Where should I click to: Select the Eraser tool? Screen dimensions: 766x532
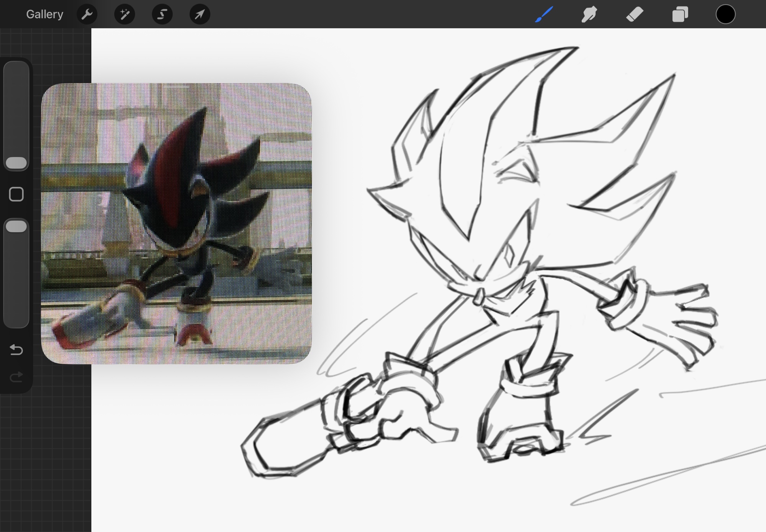[635, 15]
